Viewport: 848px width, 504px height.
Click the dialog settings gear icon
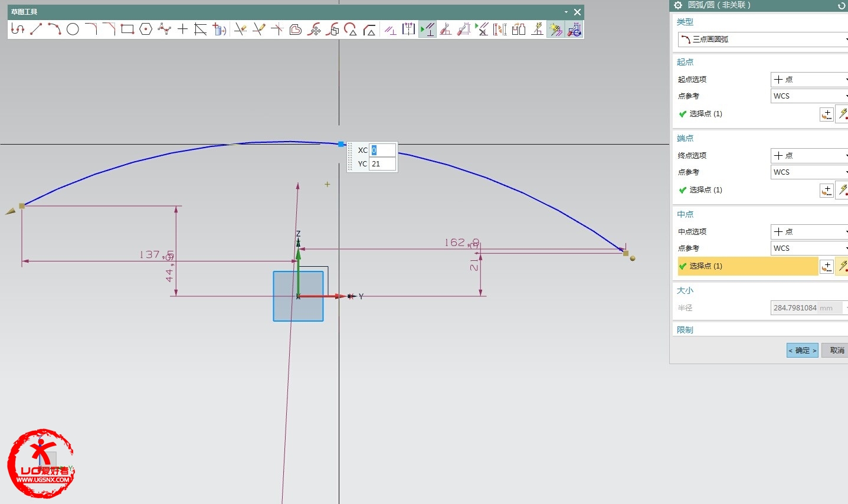678,5
